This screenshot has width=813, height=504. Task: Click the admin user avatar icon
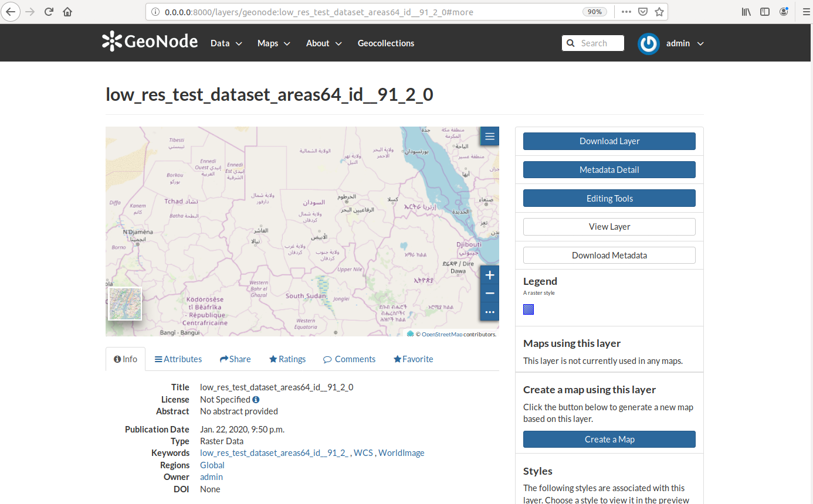(x=649, y=43)
